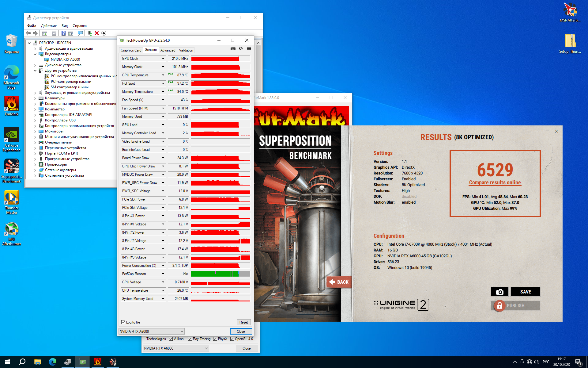Image resolution: width=588 pixels, height=368 pixels.
Task: Switch to the Advanced tab in GPU-Z
Action: pyautogui.click(x=168, y=50)
